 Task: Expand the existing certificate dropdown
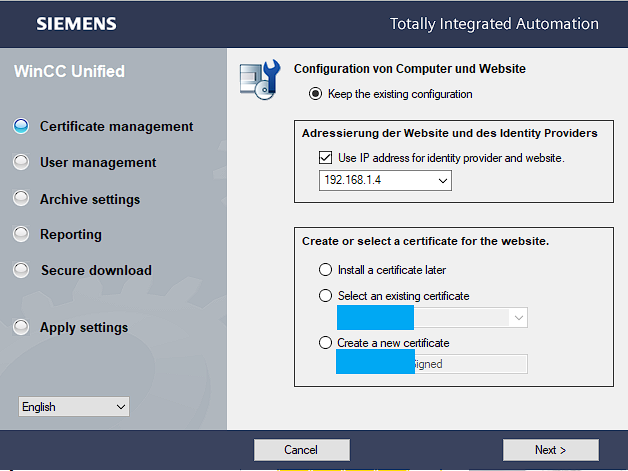coord(518,318)
